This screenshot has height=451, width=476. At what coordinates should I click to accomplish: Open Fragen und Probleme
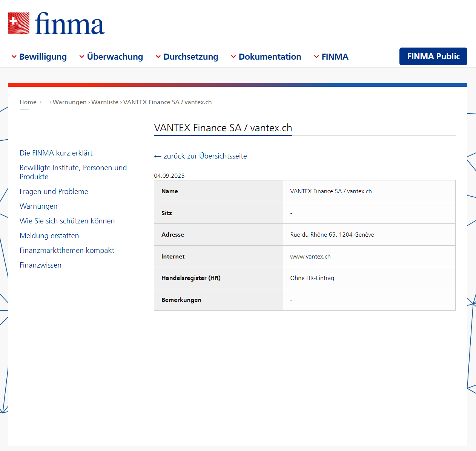[54, 191]
